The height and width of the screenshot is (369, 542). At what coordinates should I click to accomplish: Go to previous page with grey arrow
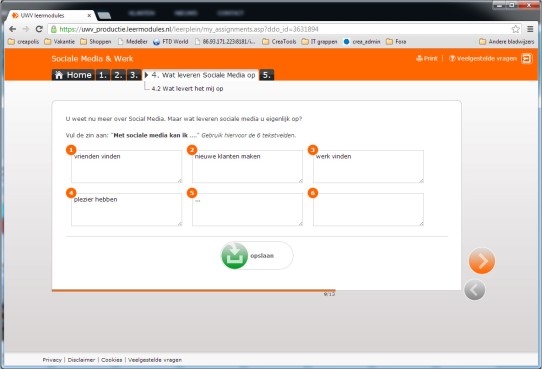[475, 290]
